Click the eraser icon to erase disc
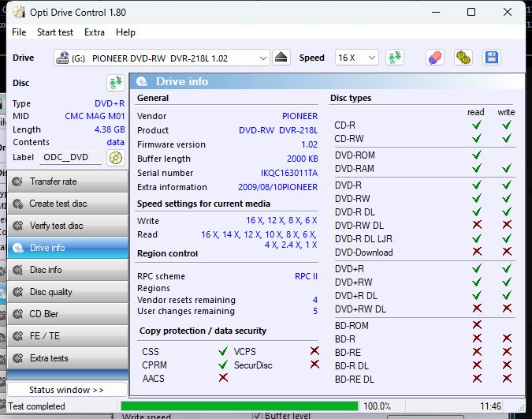Viewport: 532px width, 419px height. 434,58
